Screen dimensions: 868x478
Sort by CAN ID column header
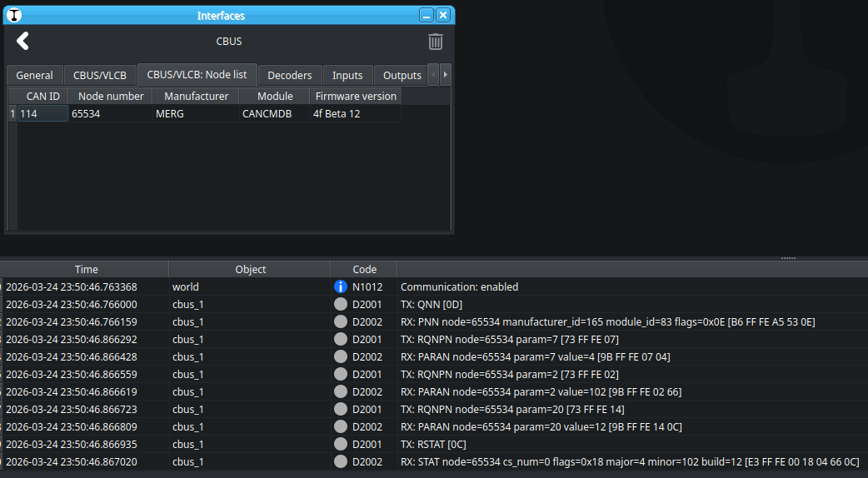[x=42, y=96]
